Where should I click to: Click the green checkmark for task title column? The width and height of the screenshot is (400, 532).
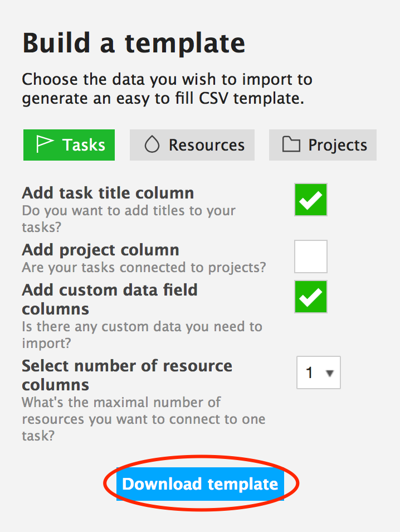310,200
